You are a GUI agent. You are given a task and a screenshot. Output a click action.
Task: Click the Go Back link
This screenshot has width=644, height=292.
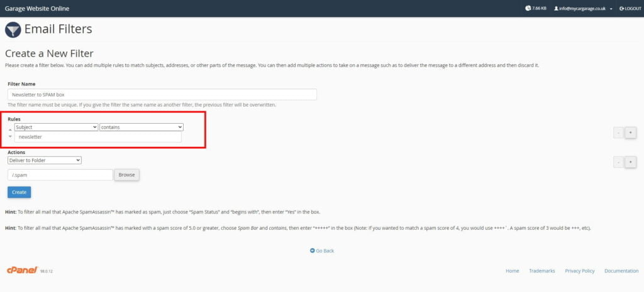[x=322, y=251]
